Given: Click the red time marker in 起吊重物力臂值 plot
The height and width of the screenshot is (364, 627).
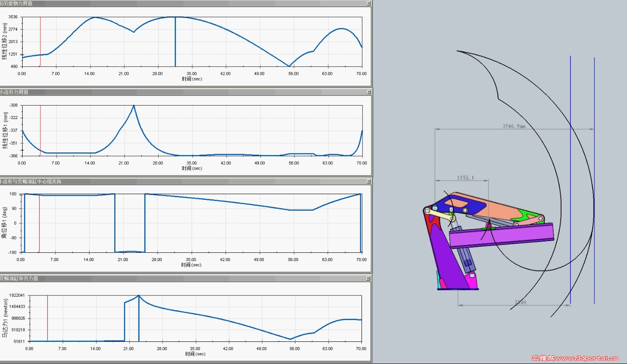Looking at the screenshot, I should pyautogui.click(x=40, y=42).
